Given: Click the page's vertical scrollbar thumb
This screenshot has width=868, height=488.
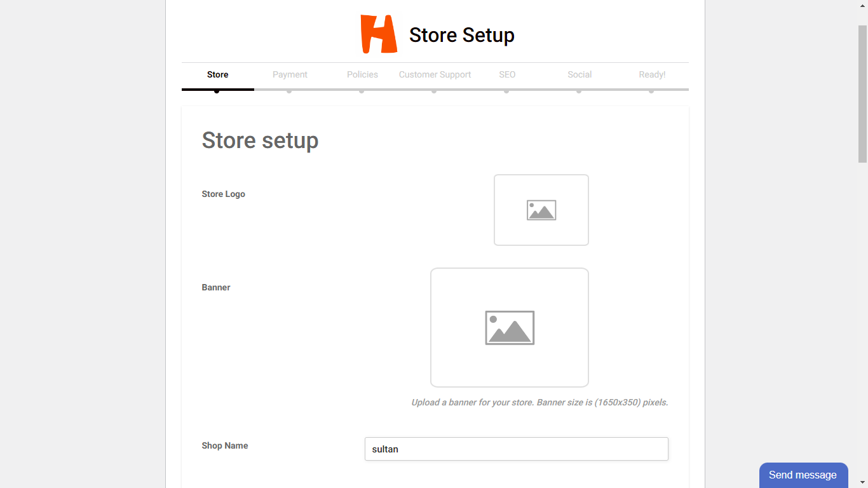Looking at the screenshot, I should (862, 94).
